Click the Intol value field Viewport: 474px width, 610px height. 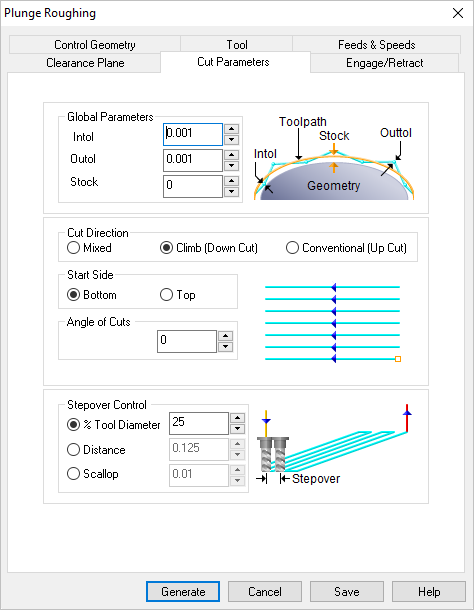pos(193,134)
